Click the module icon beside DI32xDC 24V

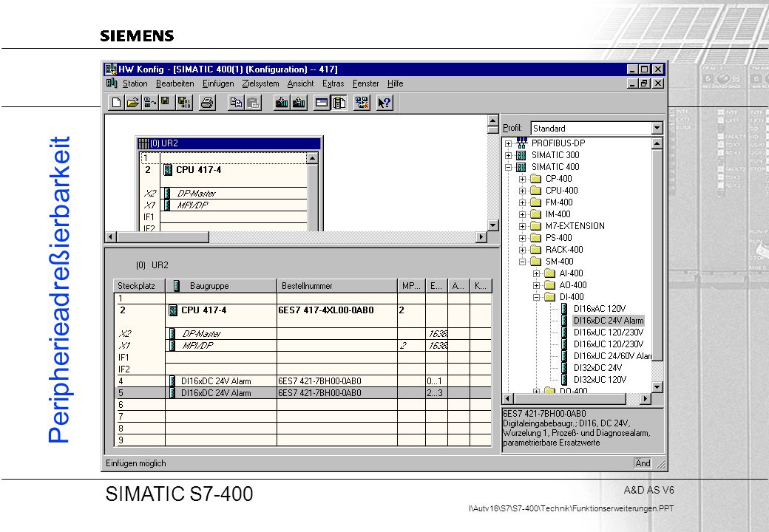pyautogui.click(x=564, y=367)
